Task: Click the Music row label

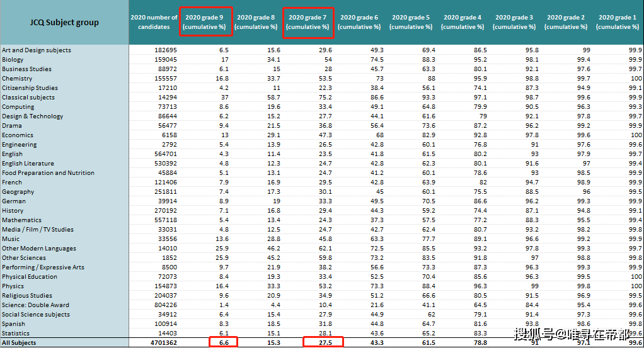Action: (11, 239)
